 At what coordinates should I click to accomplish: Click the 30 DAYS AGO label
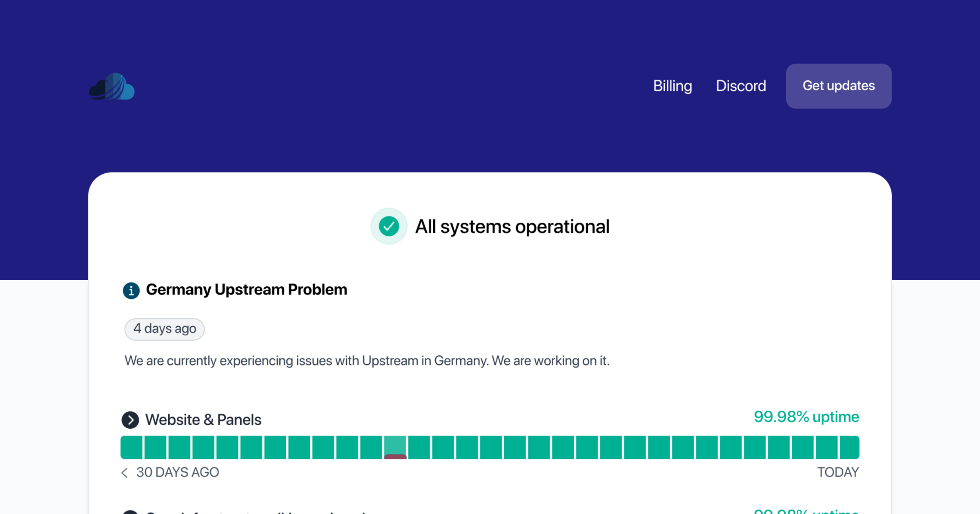click(177, 472)
